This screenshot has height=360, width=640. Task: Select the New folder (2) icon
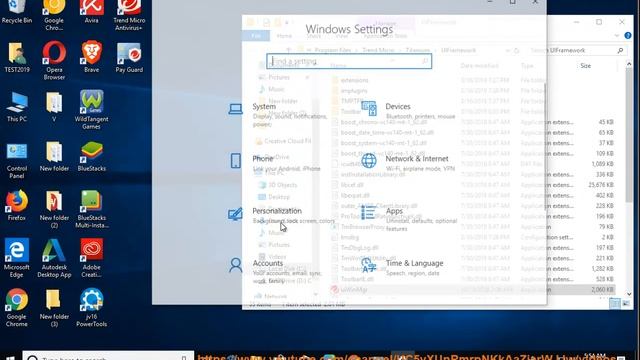coord(54,210)
